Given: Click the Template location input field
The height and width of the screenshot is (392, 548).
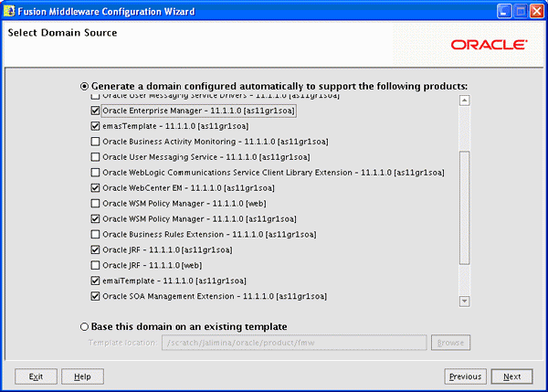Looking at the screenshot, I should coord(294,343).
